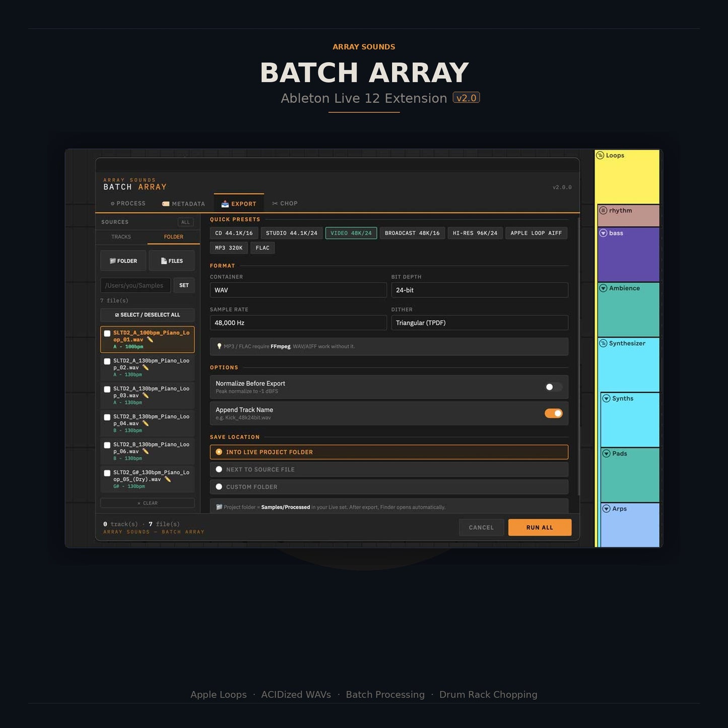Click the document icon on Files button
This screenshot has height=728, width=728.
164,261
